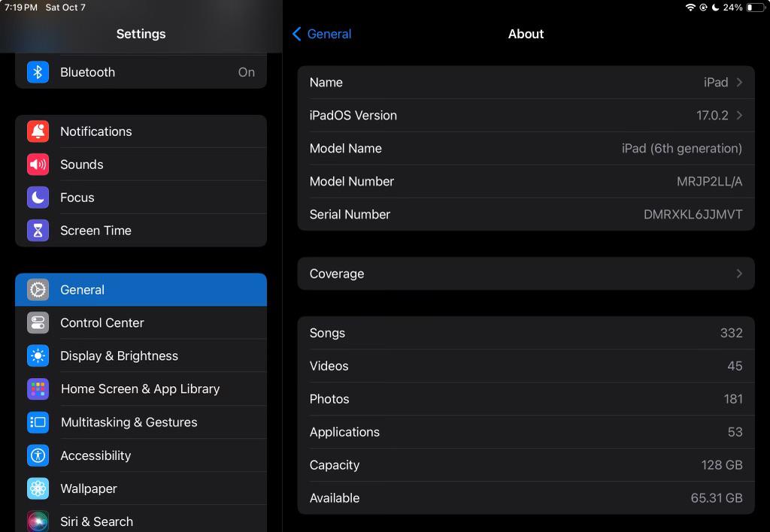This screenshot has width=770, height=532.
Task: Open Control Center settings
Action: [x=141, y=323]
